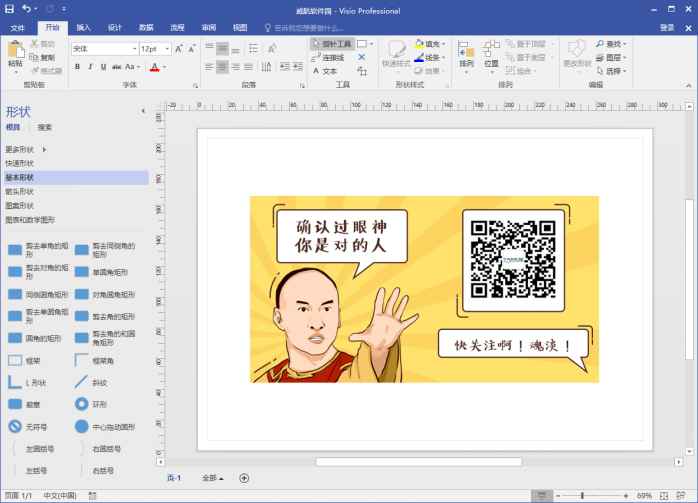Click the Page-1 tab
Image resolution: width=698 pixels, height=503 pixels.
(174, 478)
